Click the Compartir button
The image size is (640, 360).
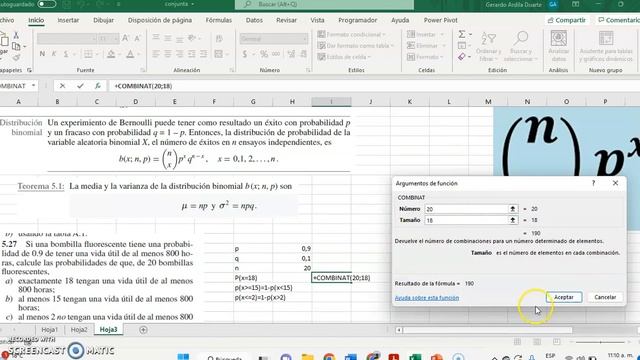pos(567,20)
